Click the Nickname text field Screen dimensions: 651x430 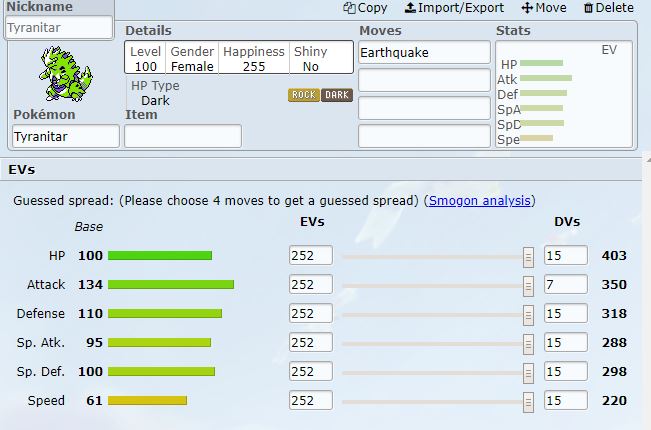(x=58, y=28)
